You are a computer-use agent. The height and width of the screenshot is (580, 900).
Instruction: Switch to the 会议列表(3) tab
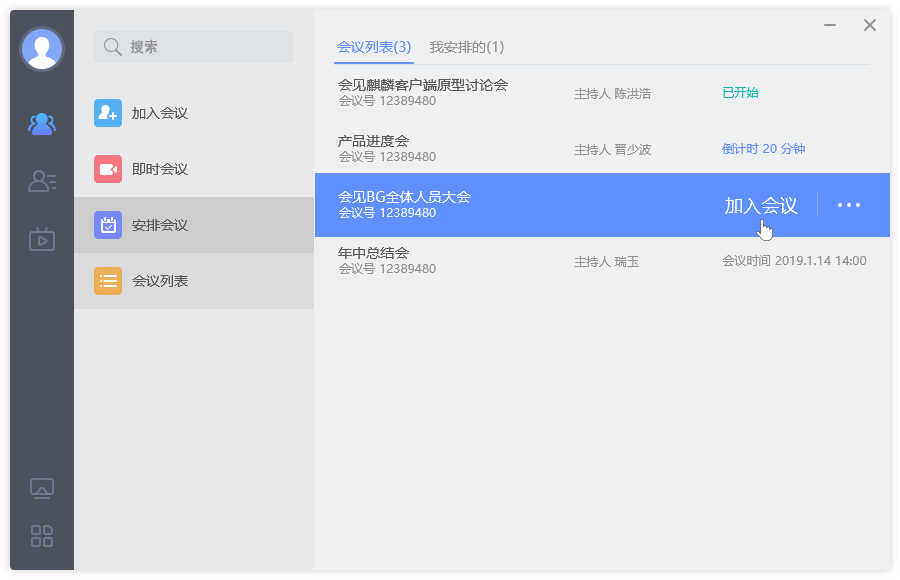click(x=374, y=47)
